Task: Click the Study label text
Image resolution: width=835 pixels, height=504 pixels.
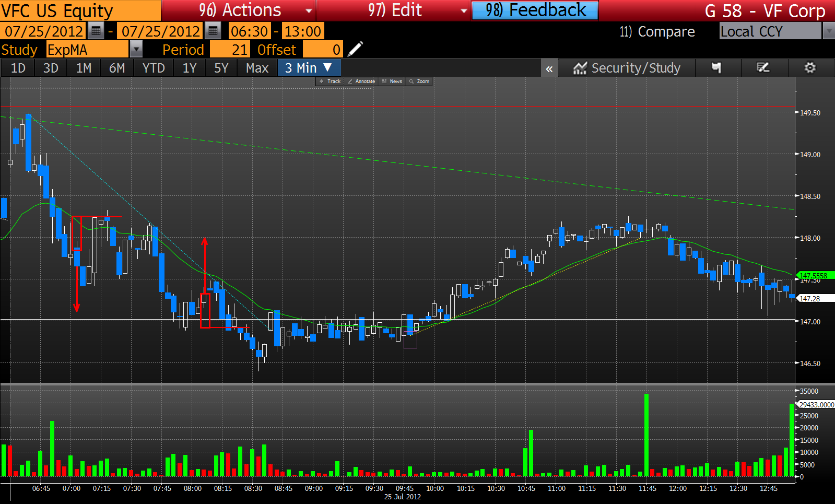Action: point(19,50)
